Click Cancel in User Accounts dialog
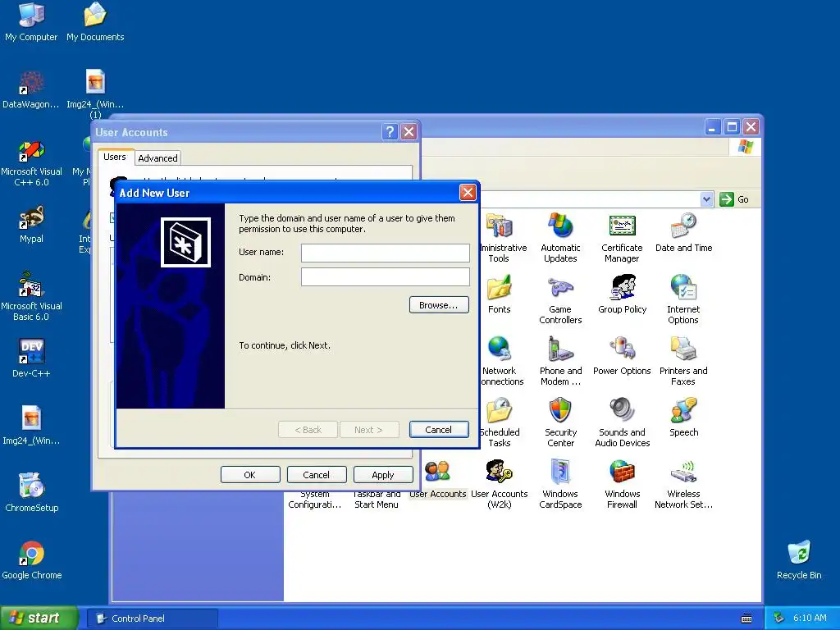 pos(317,475)
